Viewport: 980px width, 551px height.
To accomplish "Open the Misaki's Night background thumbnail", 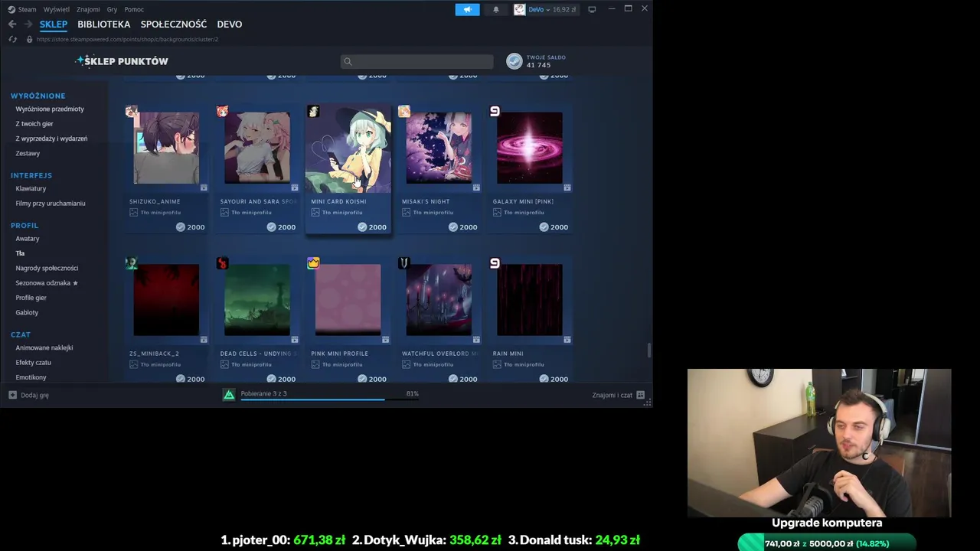I will tap(439, 148).
